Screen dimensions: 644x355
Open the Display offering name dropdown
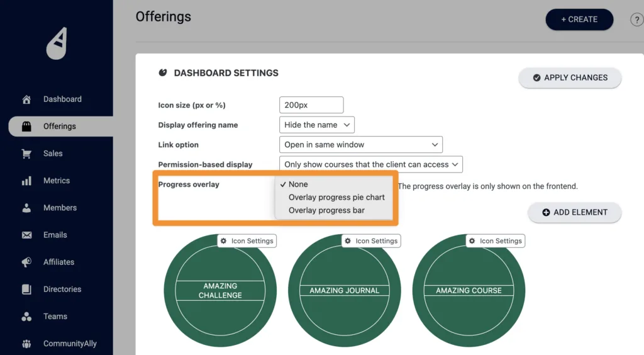point(316,125)
